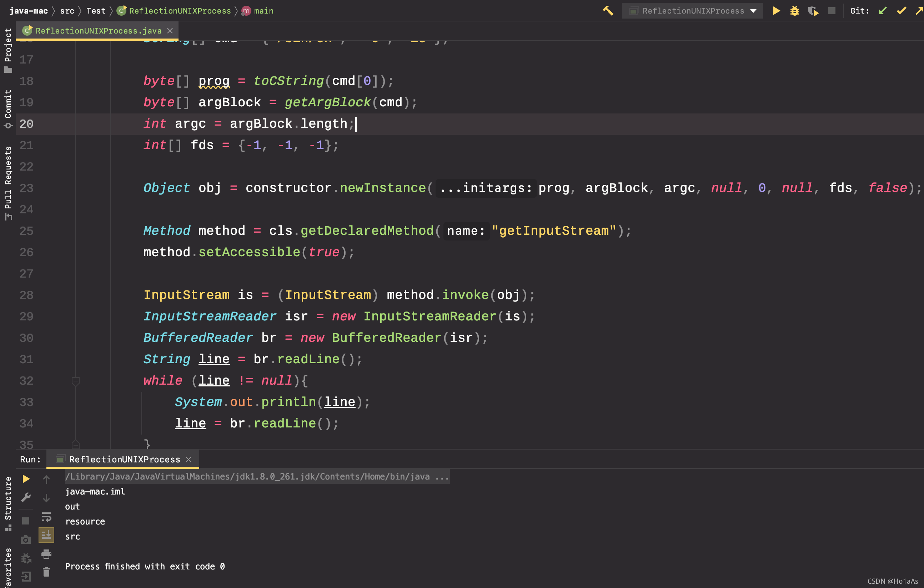Viewport: 924px width, 588px height.
Task: Click the Clear All trash icon in console
Action: pos(46,572)
